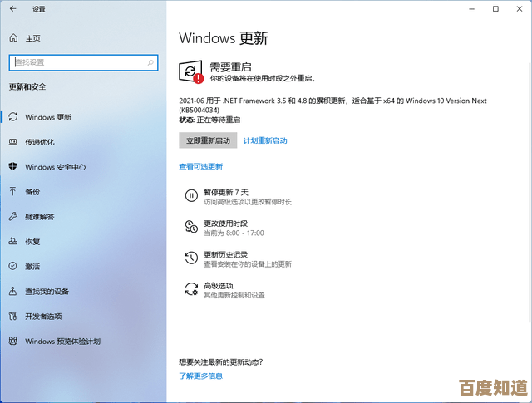Open 开发者选项 page
Screen dimensions: 532x403
click(43, 316)
